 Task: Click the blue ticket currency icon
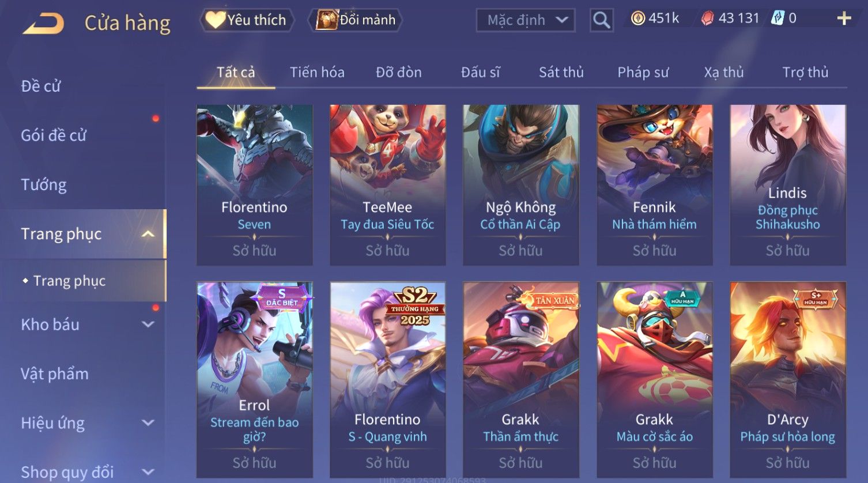[x=778, y=18]
